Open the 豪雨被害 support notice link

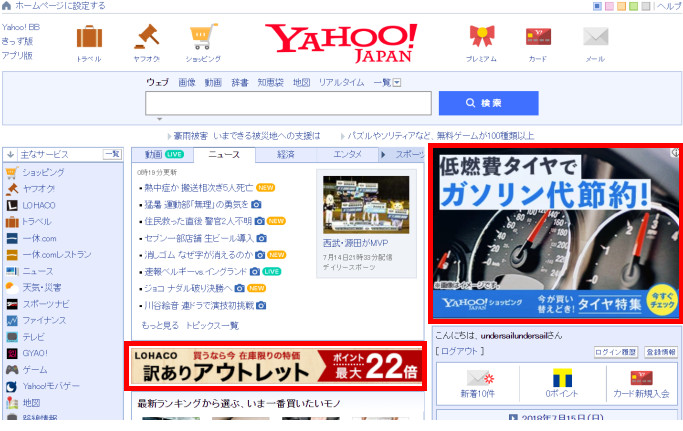tap(247, 136)
